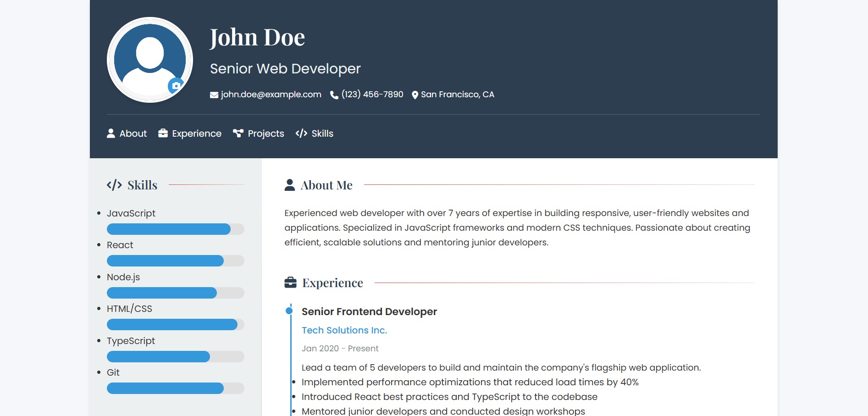
Task: Click the john.doe@example.com email address
Action: [271, 94]
